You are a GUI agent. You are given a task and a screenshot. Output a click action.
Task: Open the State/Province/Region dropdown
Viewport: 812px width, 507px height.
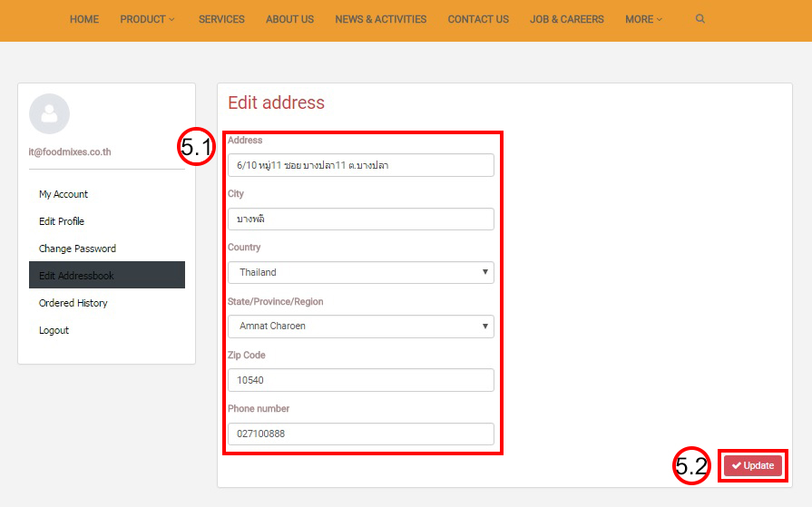[x=361, y=327]
